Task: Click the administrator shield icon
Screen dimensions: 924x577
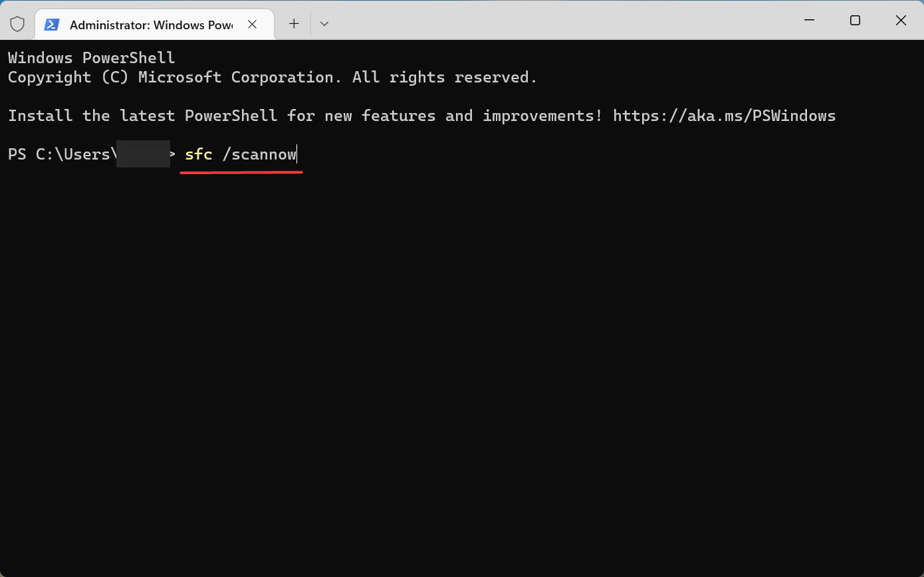Action: (x=17, y=24)
